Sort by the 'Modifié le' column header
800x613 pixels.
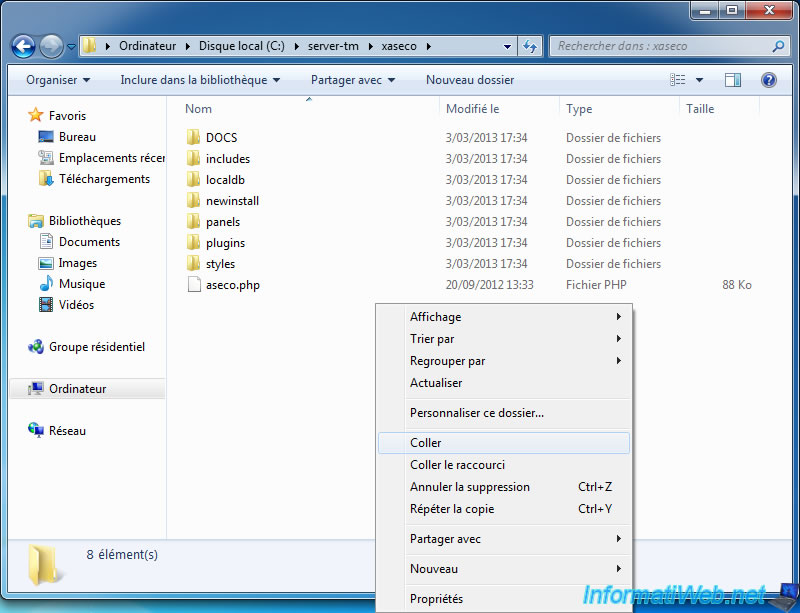point(472,109)
